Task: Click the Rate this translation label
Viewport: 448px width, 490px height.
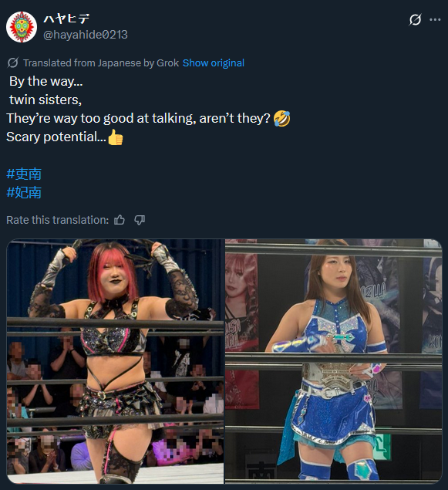Action: [57, 220]
